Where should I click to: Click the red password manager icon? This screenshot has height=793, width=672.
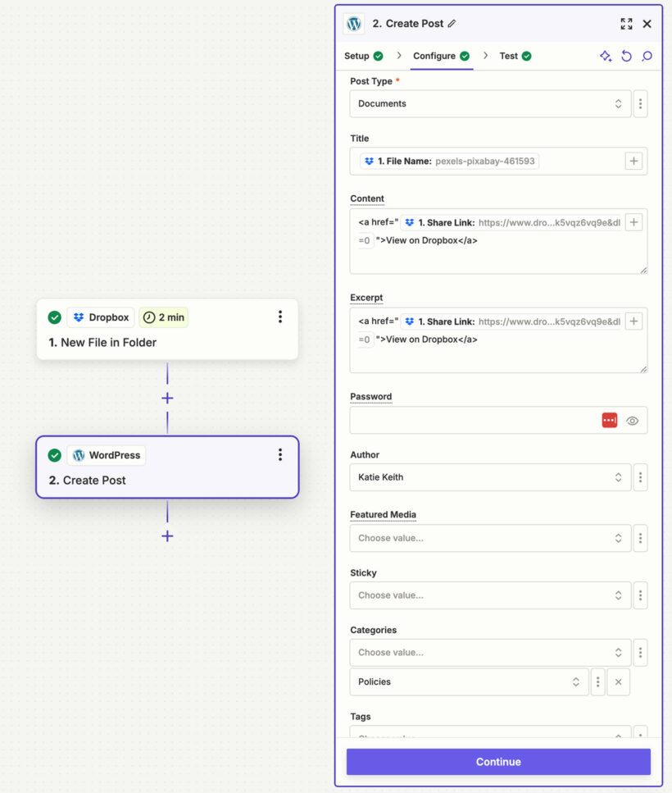(609, 419)
